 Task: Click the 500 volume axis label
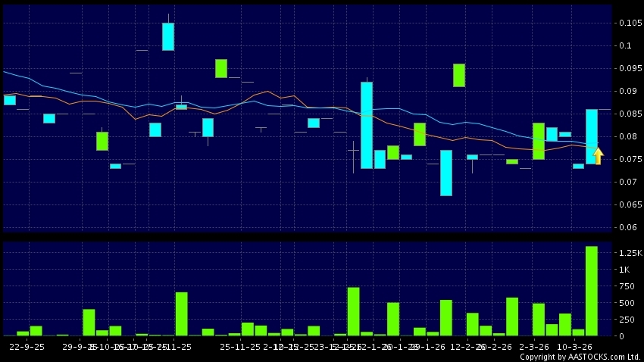(x=627, y=302)
